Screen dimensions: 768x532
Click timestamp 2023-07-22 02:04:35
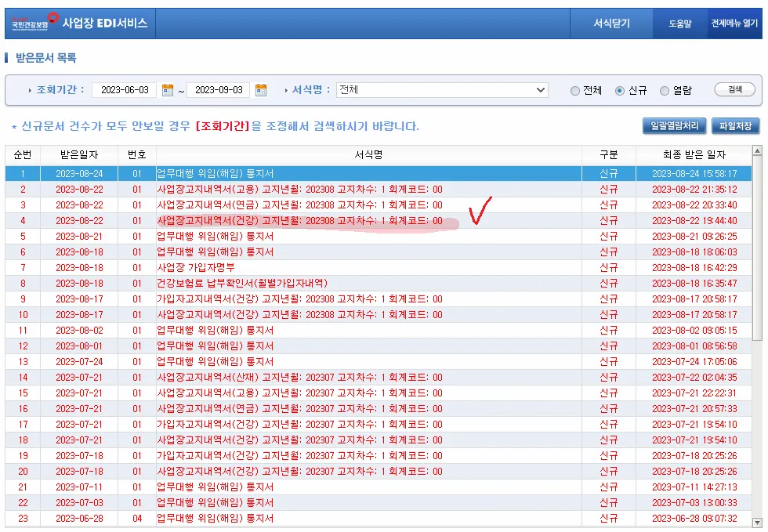pos(694,377)
